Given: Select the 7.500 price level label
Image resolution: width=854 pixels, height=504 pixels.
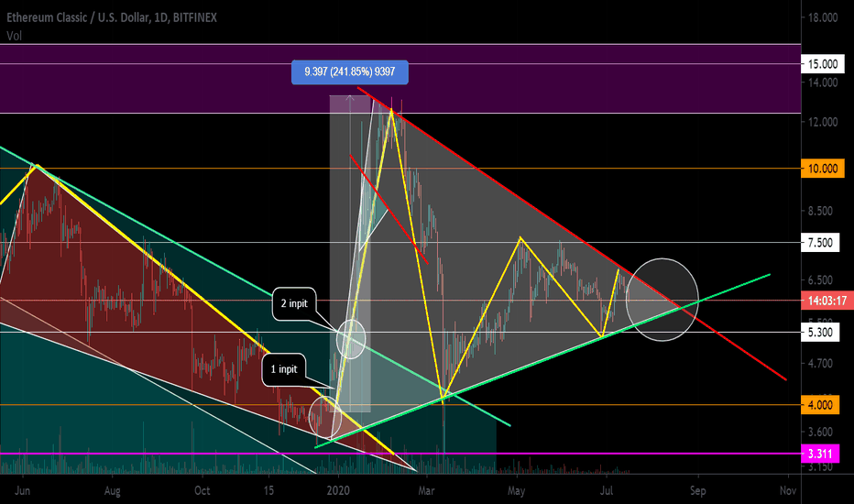Looking at the screenshot, I should (x=820, y=243).
